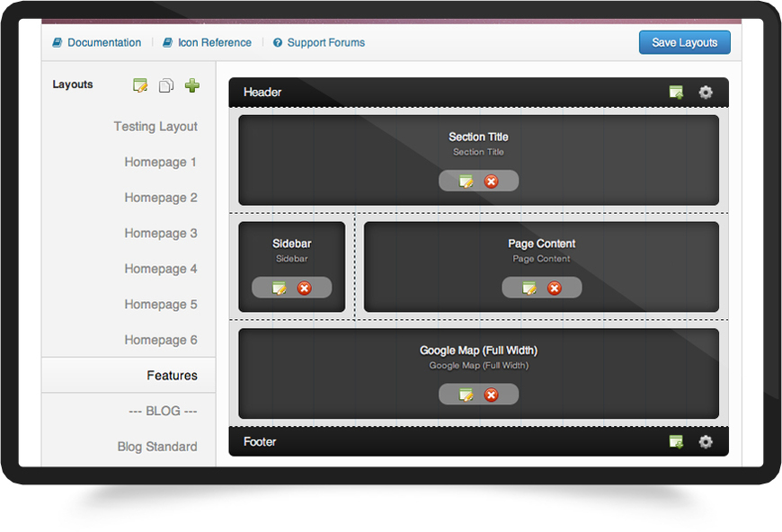
Task: Click the duplicate layout icon beside Layouts
Action: pos(166,85)
